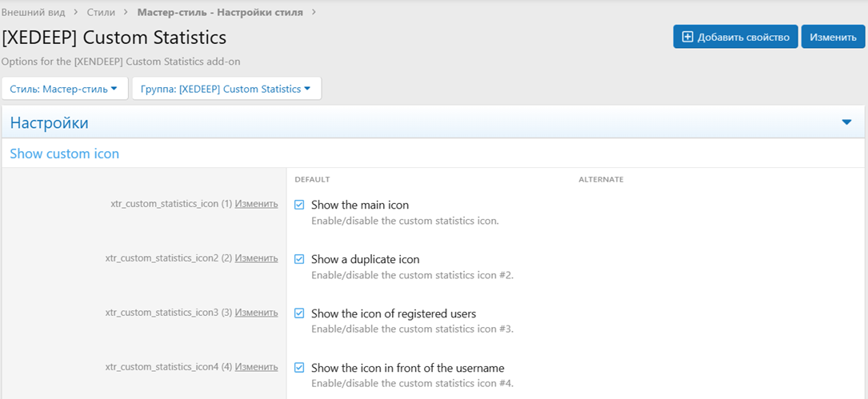The image size is (868, 399).
Task: Click Изменить link for xtr_custom_statistics_icon (1)
Action: (x=256, y=204)
